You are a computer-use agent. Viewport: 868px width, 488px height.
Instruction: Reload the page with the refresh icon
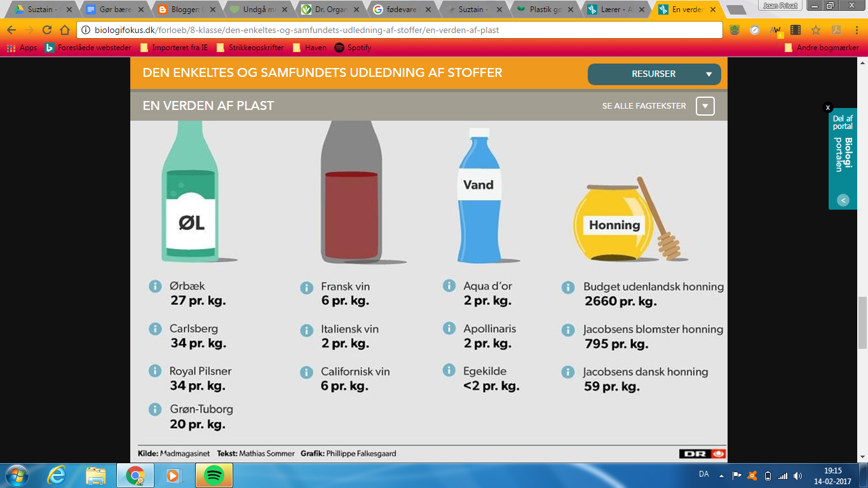pyautogui.click(x=47, y=30)
